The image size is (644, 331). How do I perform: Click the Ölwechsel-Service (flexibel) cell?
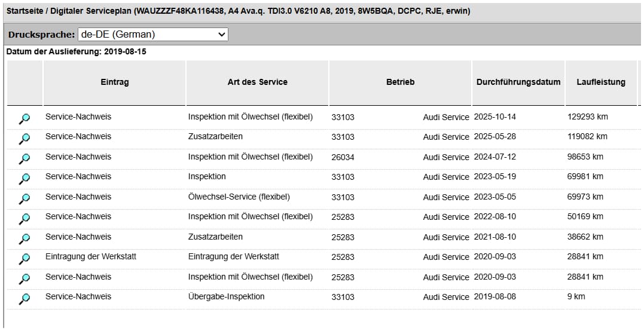(239, 197)
